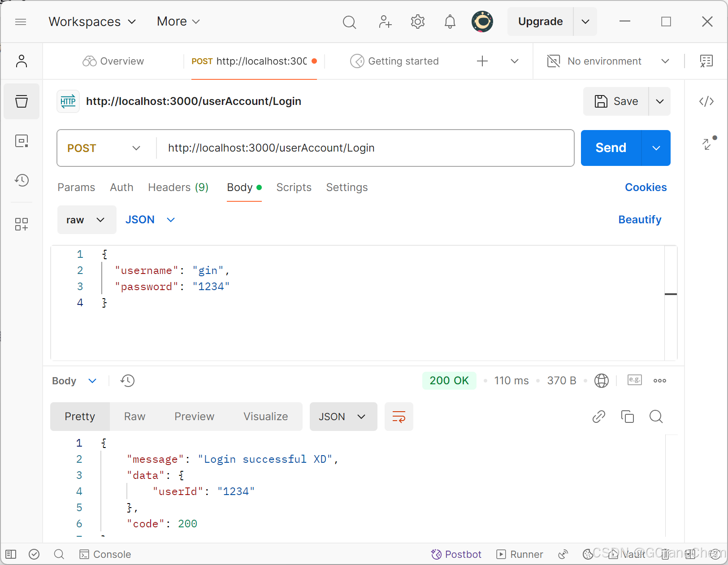Open the code snippet icon
This screenshot has width=728, height=565.
706,101
